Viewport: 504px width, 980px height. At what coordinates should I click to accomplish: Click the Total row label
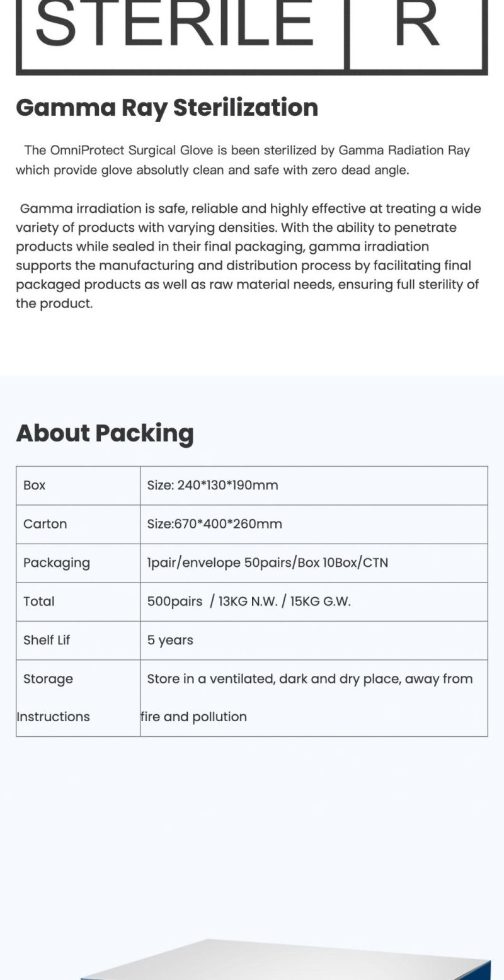pos(78,601)
